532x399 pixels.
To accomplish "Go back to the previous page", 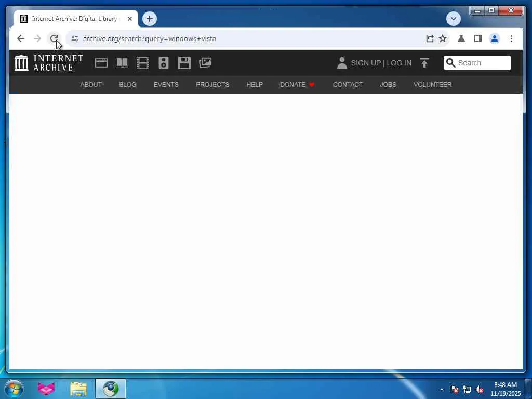I will coord(21,38).
